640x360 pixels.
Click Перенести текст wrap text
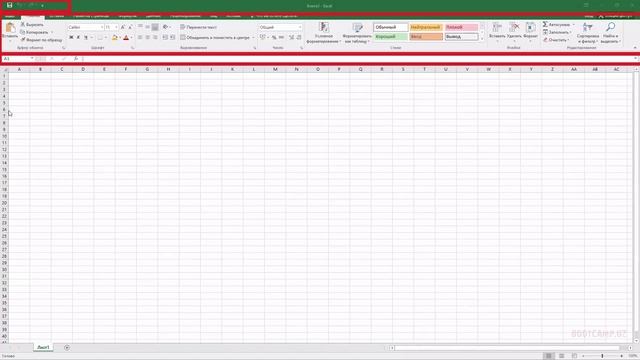point(199,27)
